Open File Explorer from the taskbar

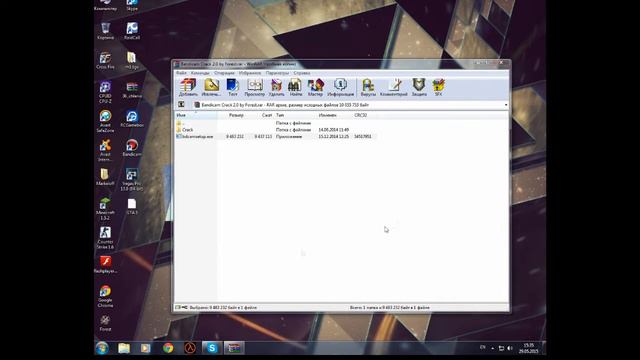point(124,348)
